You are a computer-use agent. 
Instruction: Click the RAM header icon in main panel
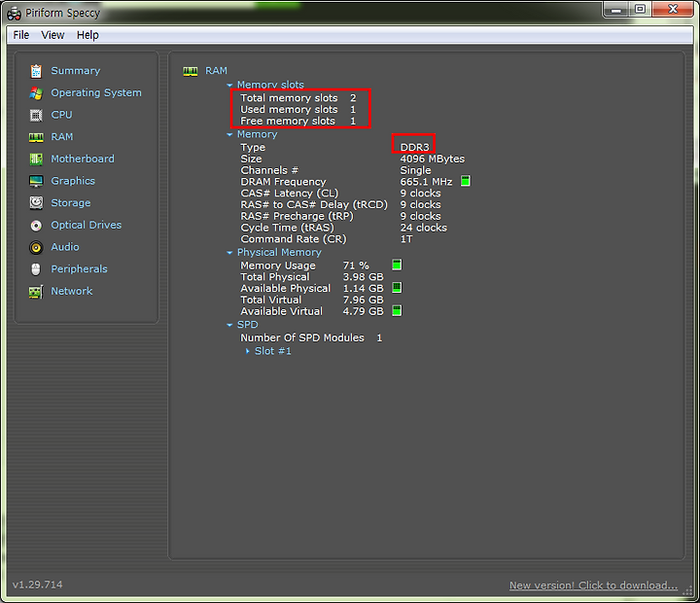click(191, 71)
